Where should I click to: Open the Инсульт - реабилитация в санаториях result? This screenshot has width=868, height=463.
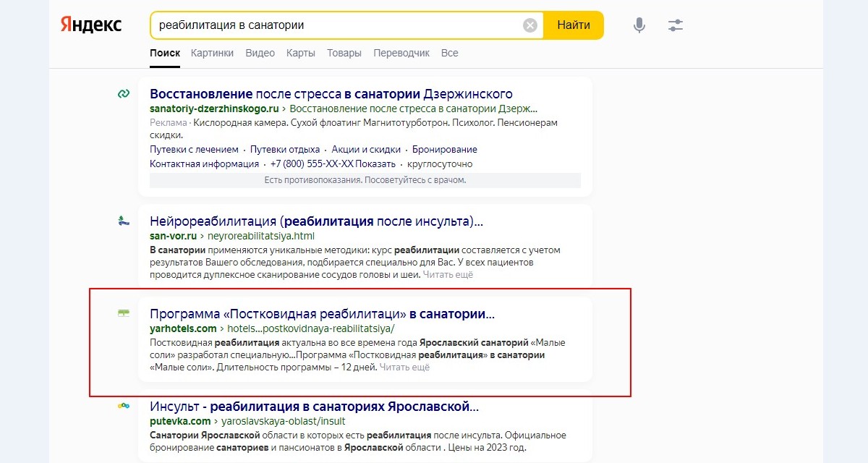[314, 406]
